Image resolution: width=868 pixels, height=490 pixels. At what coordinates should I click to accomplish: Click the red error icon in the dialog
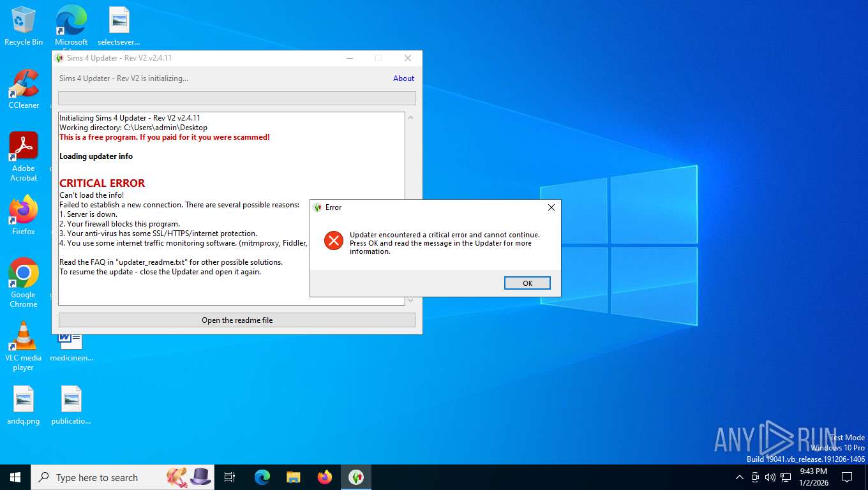pyautogui.click(x=333, y=241)
